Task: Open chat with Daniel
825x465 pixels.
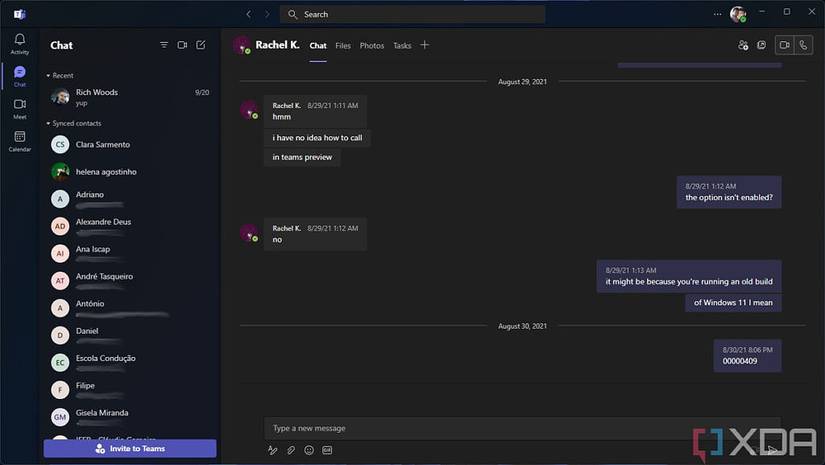Action: tap(130, 336)
